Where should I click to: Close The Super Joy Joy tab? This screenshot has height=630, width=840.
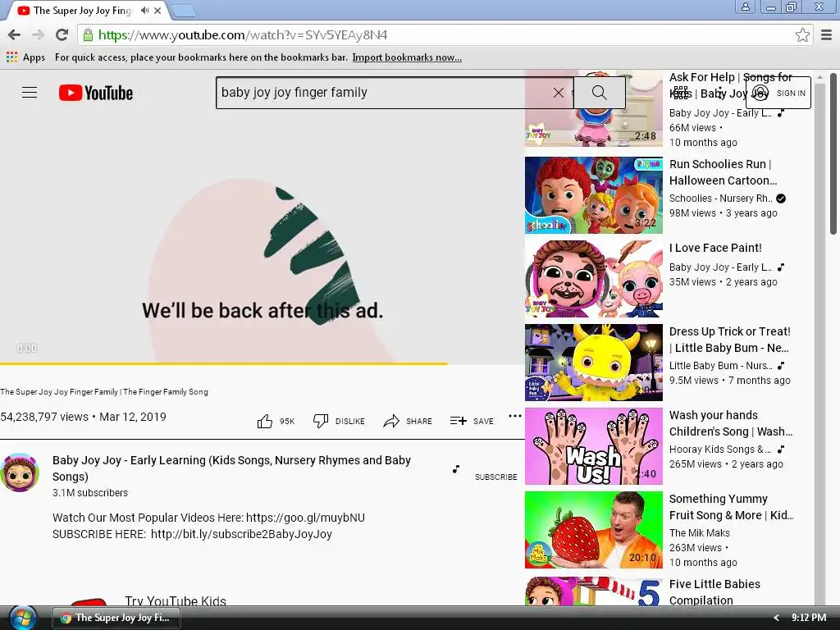tap(157, 10)
